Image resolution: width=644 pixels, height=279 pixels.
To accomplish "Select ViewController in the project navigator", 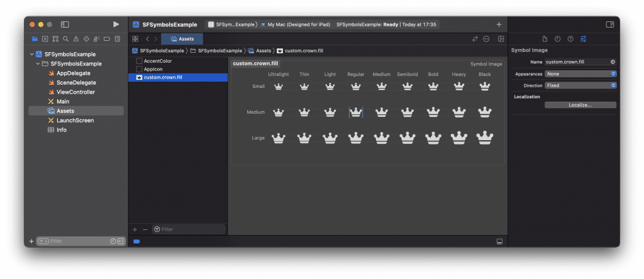I will pyautogui.click(x=75, y=92).
